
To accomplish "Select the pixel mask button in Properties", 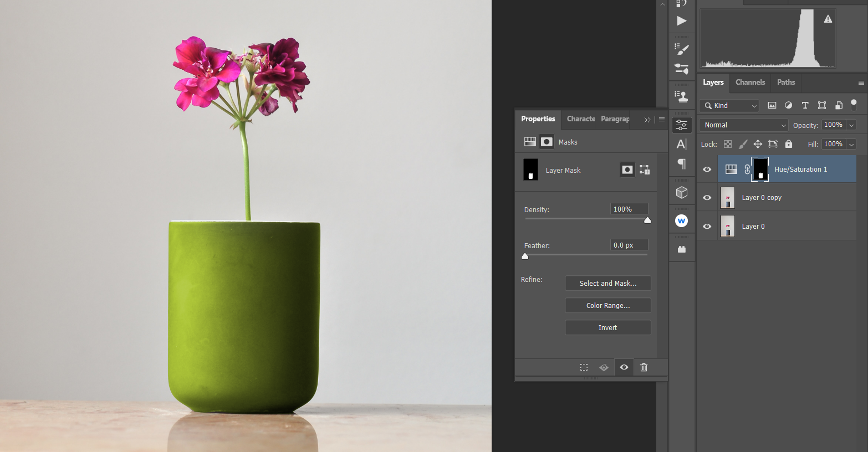I will click(627, 170).
